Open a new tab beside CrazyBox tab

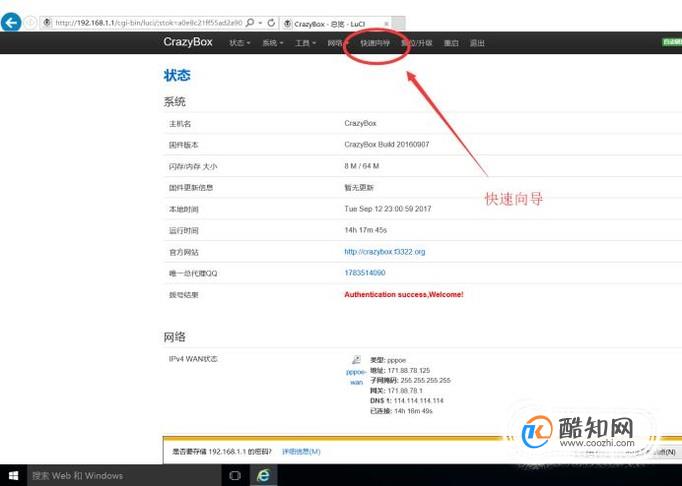pyautogui.click(x=398, y=23)
